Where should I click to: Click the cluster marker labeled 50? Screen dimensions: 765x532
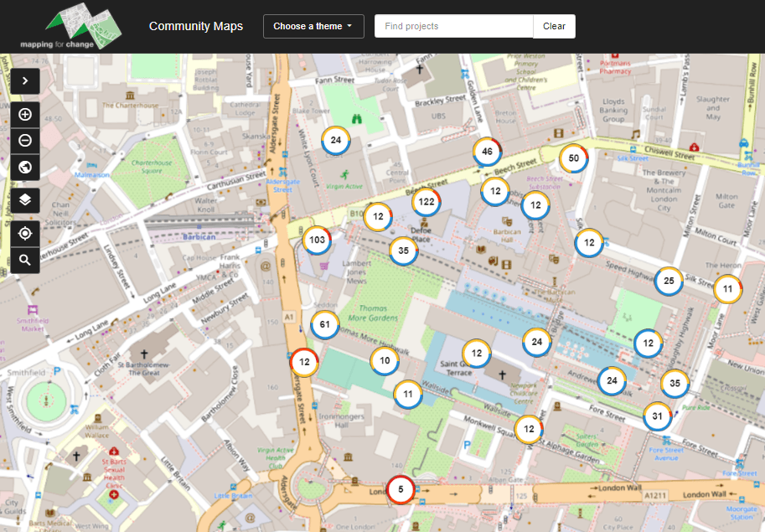pyautogui.click(x=573, y=158)
